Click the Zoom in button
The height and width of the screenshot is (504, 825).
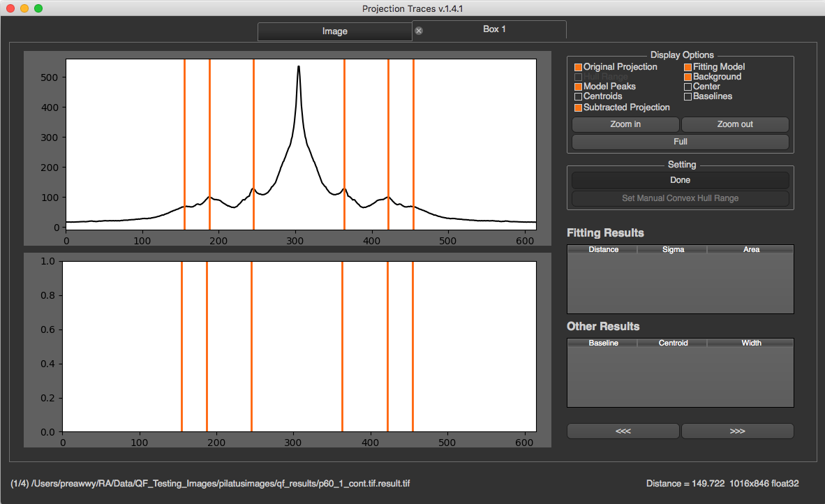click(x=625, y=124)
